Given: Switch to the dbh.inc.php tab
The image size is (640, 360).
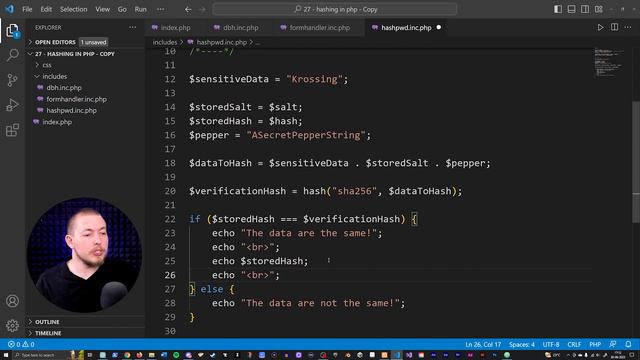Looking at the screenshot, I should point(241,27).
